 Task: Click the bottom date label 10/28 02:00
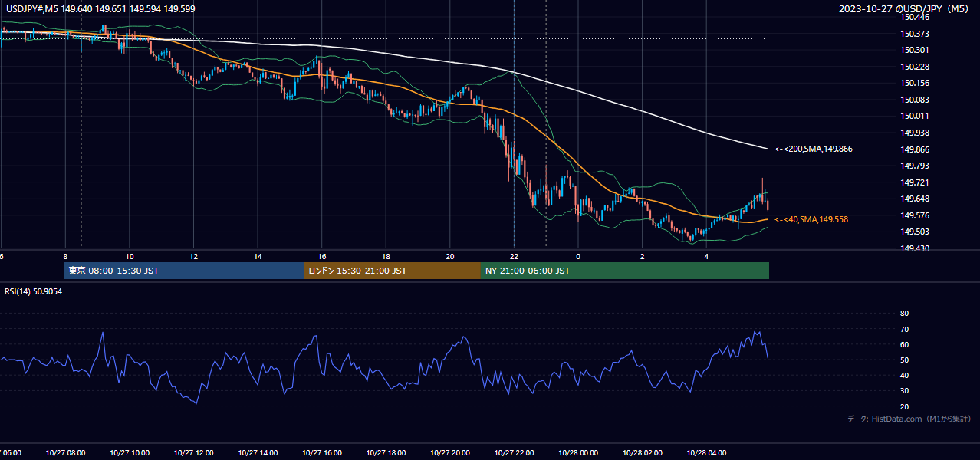click(x=643, y=453)
